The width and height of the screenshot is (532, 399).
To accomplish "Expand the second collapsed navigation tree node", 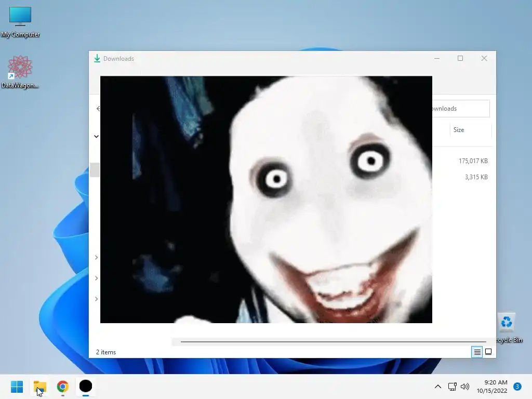I will coord(96,278).
